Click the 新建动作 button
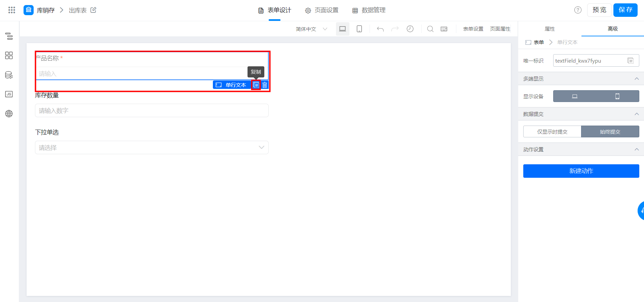 [581, 171]
